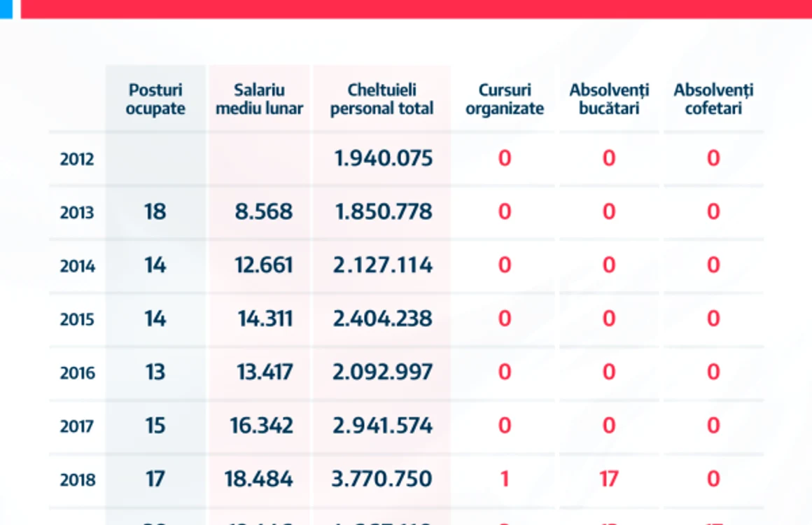Select the Salariu mediu lunar header
Screen dimensions: 812x525
tap(260, 99)
